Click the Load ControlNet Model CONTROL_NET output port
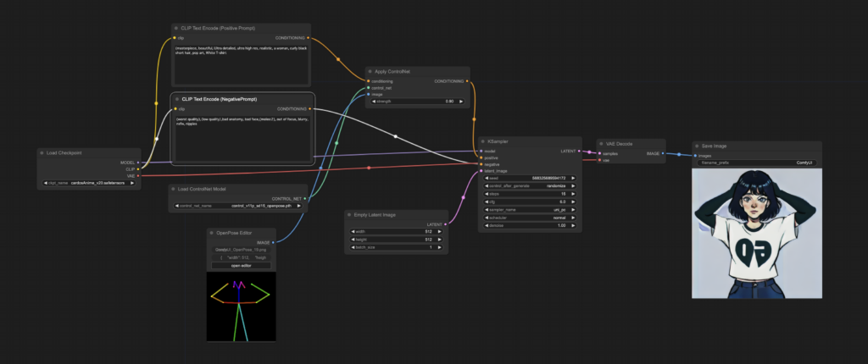 click(305, 199)
